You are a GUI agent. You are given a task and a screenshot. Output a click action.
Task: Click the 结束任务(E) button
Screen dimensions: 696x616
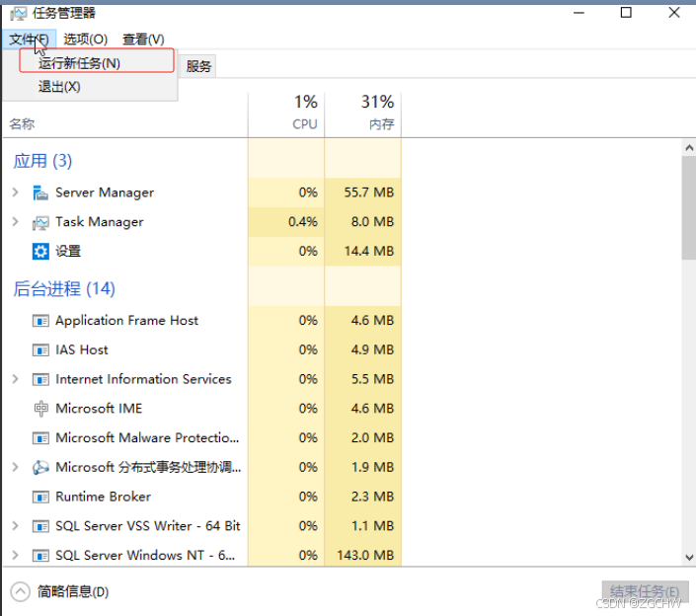(645, 592)
